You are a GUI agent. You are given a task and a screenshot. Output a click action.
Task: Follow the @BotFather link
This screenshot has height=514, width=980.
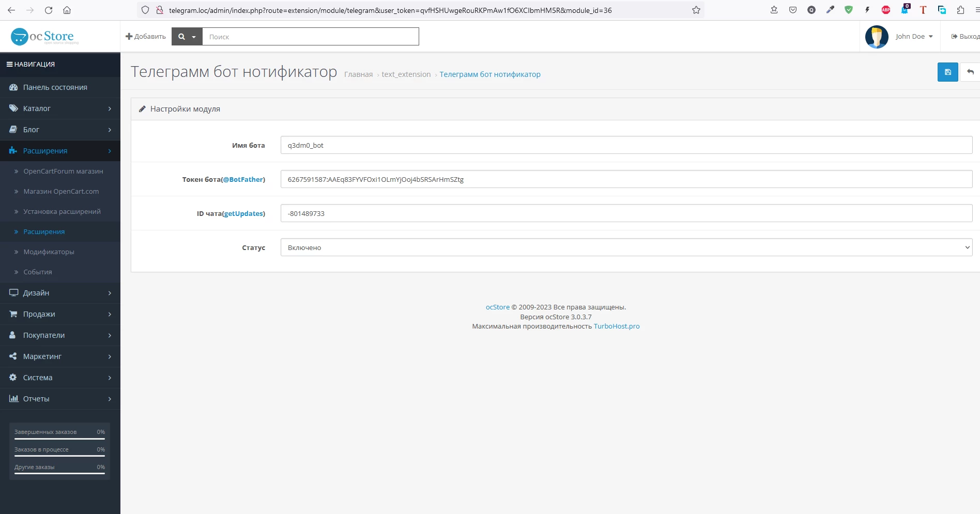[243, 179]
